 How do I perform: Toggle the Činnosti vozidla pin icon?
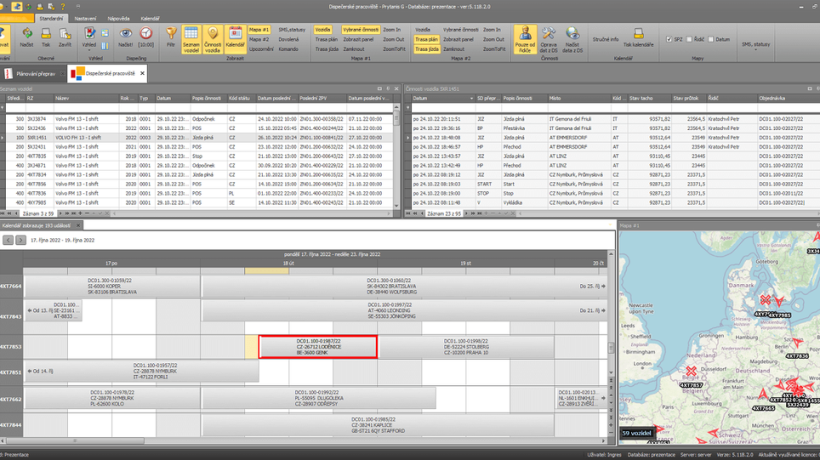(213, 38)
